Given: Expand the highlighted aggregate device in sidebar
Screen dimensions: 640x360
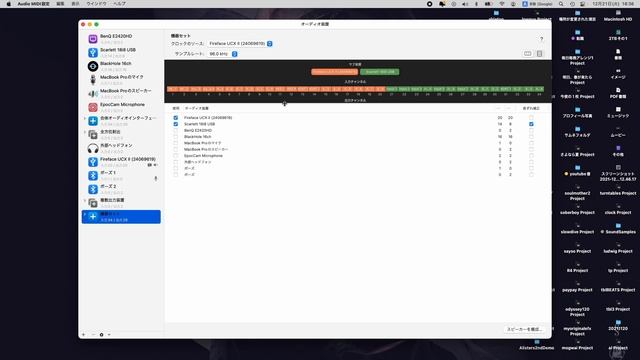Looking at the screenshot, I should [85, 214].
